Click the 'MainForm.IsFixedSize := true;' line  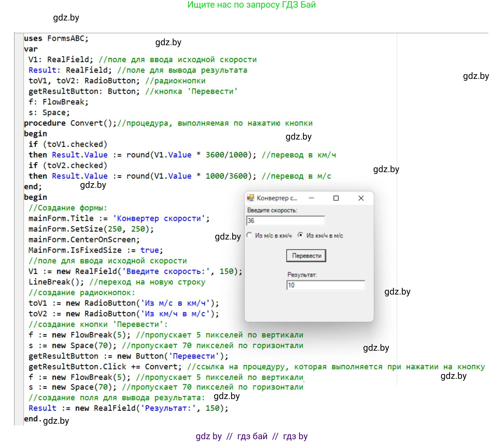point(95,250)
